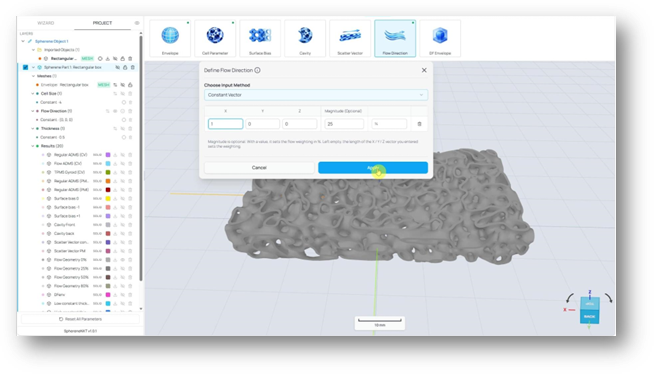This screenshot has width=654, height=374.
Task: Open the Choose Input Method Constant Vector dropdown
Action: tap(316, 95)
